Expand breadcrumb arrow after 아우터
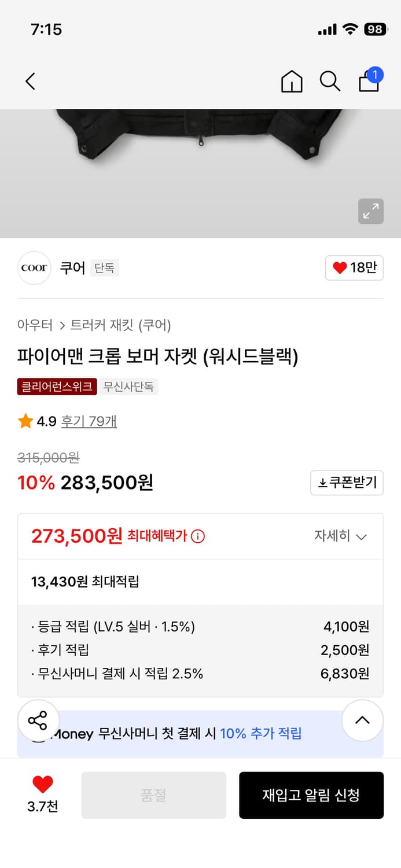Viewport: 401px width, 868px height. [x=62, y=326]
